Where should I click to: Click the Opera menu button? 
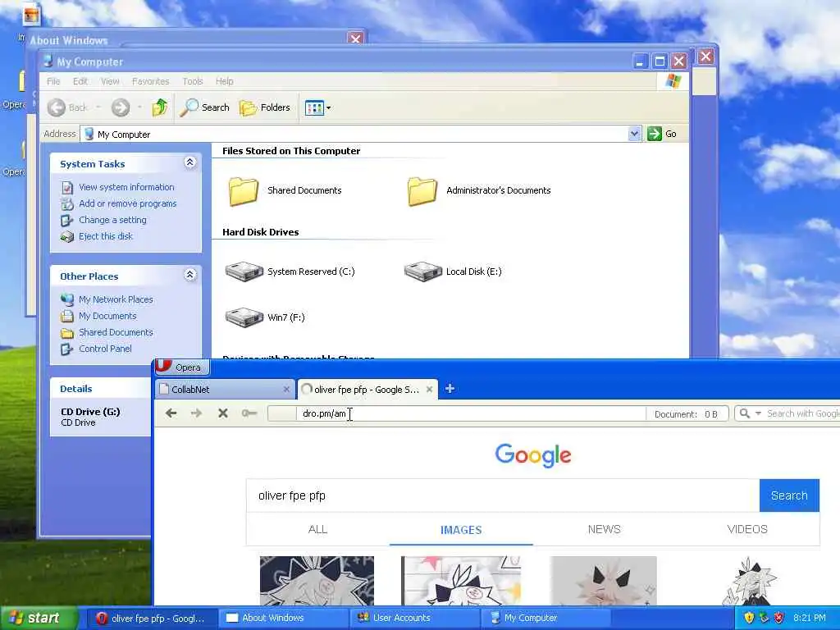pyautogui.click(x=181, y=367)
